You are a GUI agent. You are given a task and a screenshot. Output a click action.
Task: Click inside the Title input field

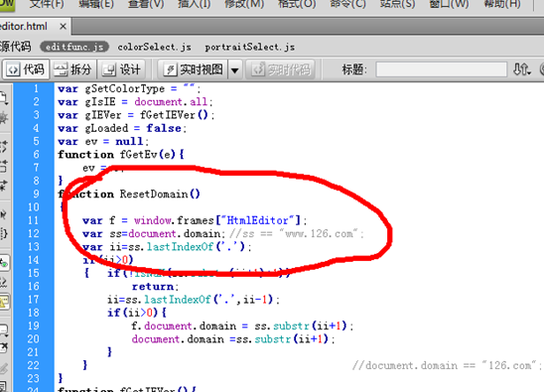[441, 69]
